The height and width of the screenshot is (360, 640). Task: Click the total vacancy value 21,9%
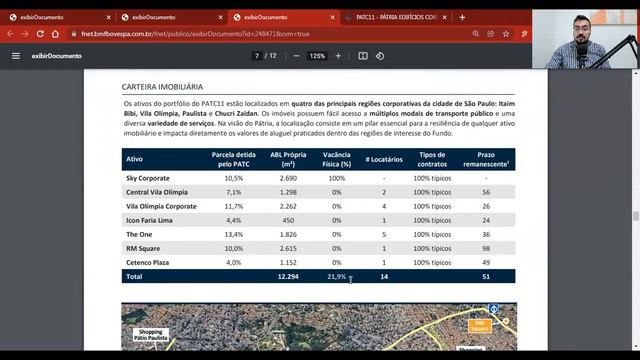click(337, 276)
